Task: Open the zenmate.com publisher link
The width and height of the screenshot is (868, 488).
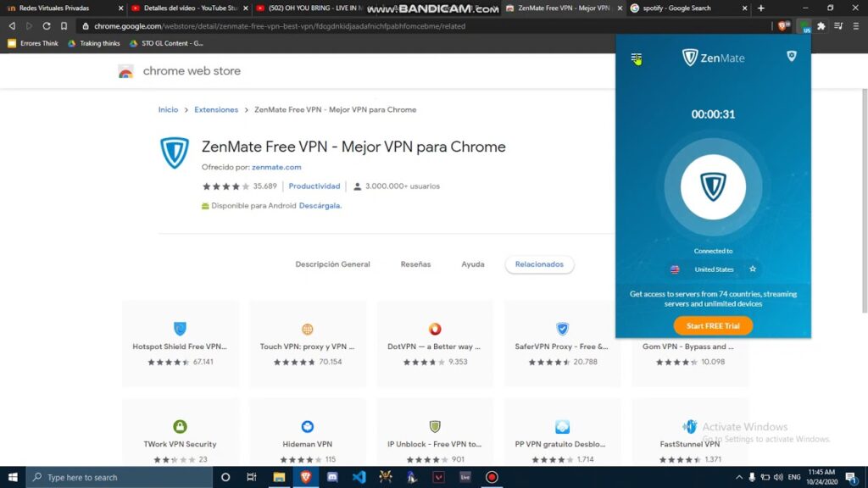Action: (276, 167)
